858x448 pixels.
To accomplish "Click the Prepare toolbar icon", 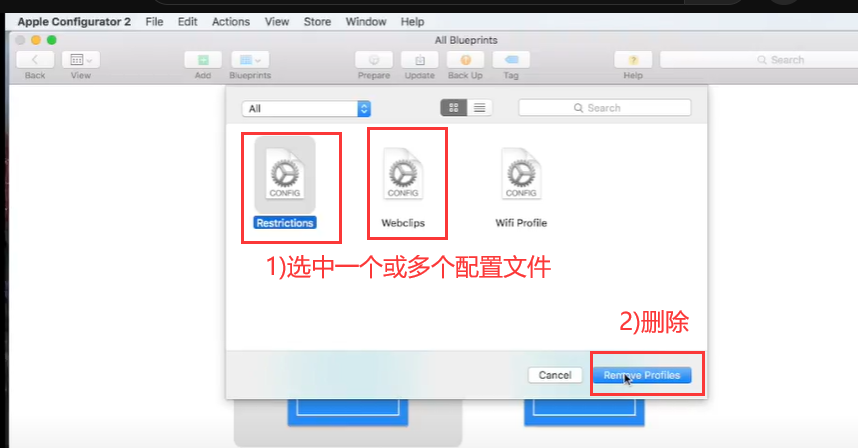I will pyautogui.click(x=374, y=60).
